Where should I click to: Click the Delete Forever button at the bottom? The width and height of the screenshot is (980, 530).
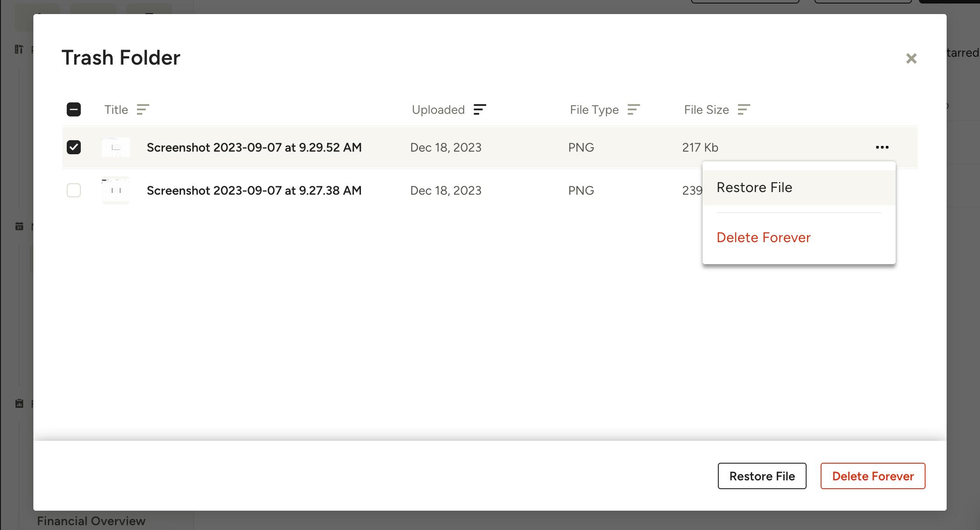(872, 476)
